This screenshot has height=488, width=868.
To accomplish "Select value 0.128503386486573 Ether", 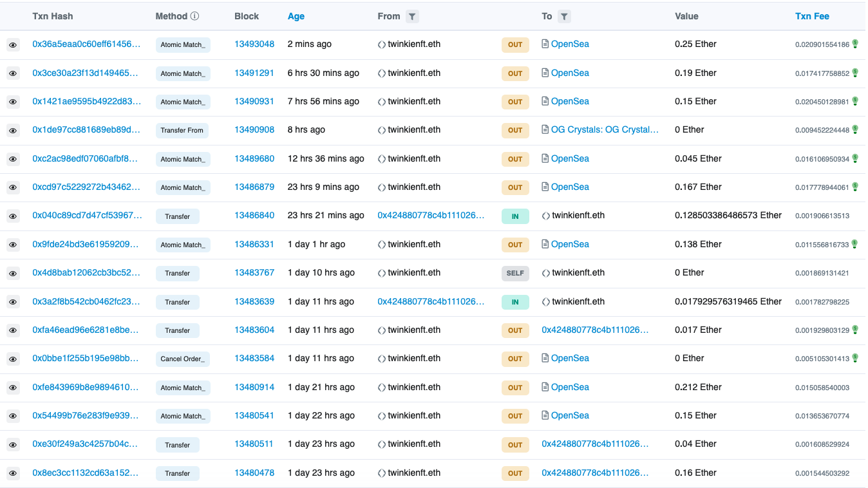I will point(728,215).
